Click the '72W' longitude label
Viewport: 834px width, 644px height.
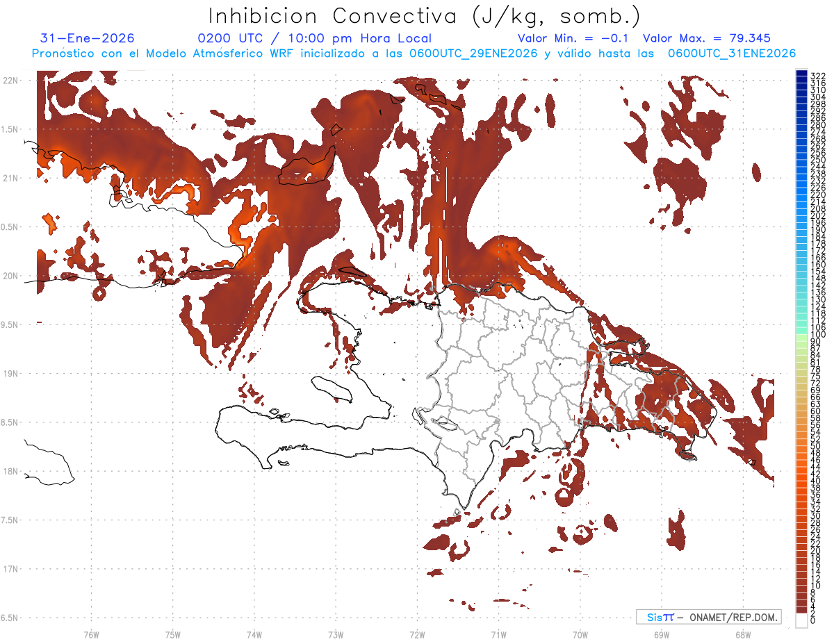tap(417, 634)
